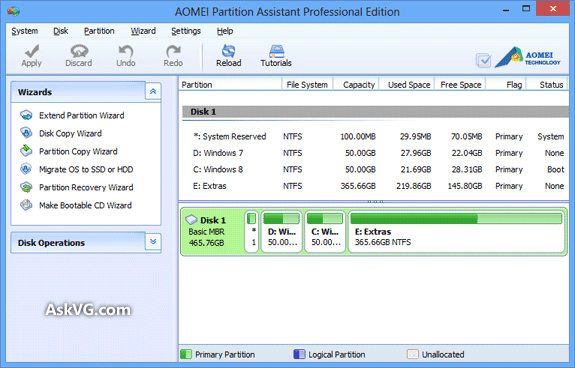Launch Partition Copy Wizard
575x368 pixels.
coord(78,151)
